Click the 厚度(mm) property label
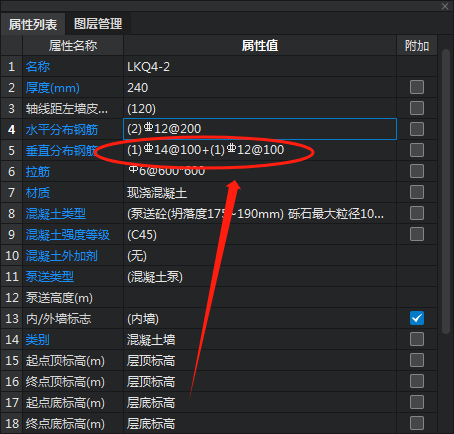 53,88
